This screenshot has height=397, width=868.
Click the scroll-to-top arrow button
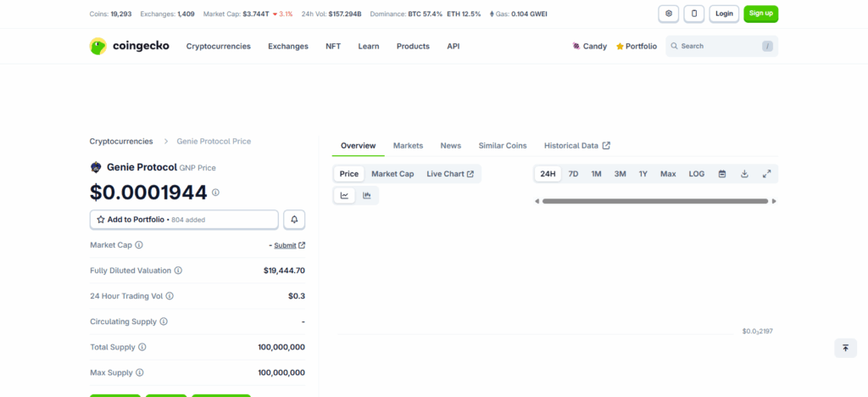[x=845, y=348]
